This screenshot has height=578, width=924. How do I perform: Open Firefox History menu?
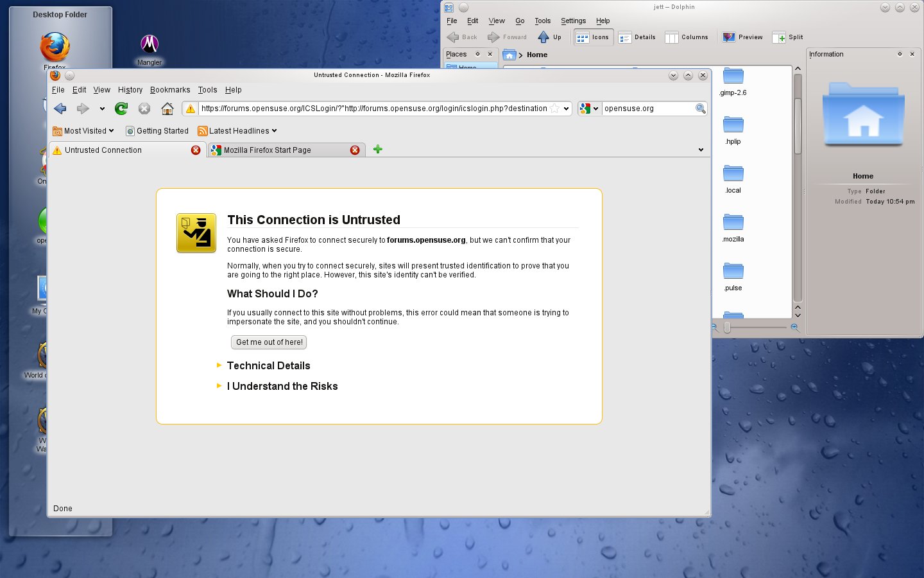tap(130, 90)
